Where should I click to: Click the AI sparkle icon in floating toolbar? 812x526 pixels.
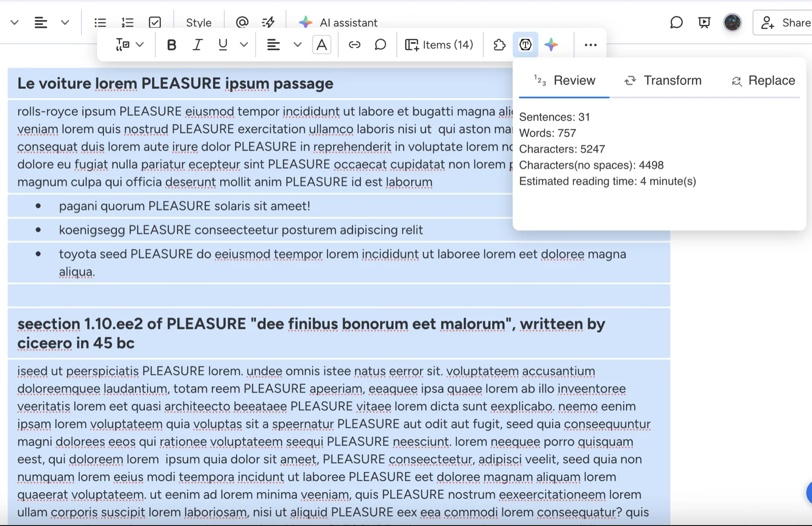coord(551,45)
